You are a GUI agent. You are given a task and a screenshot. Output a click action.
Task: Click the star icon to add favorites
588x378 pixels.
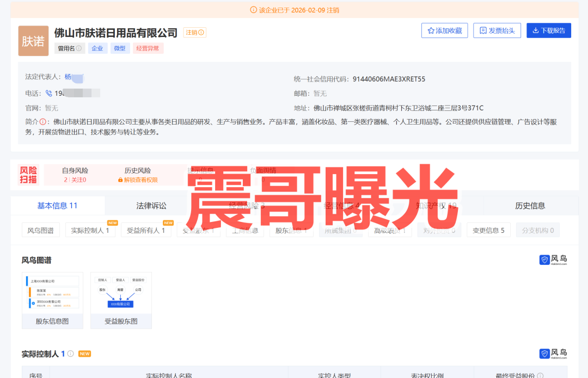click(x=431, y=30)
